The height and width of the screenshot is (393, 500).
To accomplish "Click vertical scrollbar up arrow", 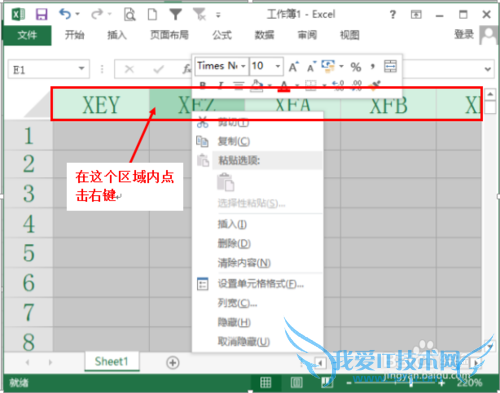I will 490,94.
